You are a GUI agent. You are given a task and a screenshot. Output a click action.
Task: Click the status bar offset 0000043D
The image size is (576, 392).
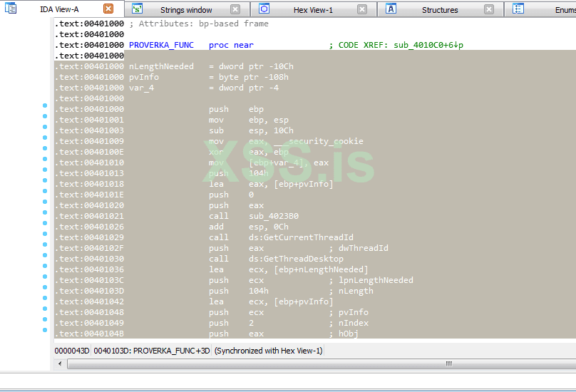coord(72,351)
